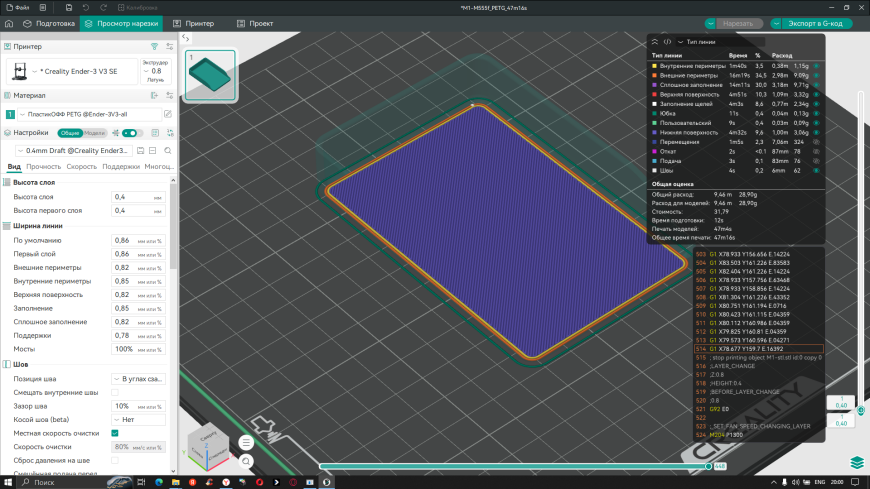This screenshot has width=870, height=489.
Task: Open the Калибровка calibration menu
Action: click(x=138, y=8)
